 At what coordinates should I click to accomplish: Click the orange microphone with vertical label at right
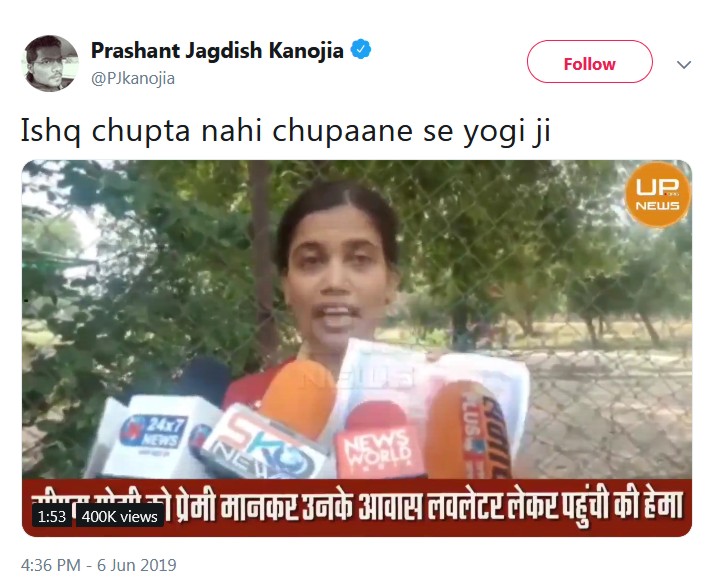pos(470,431)
